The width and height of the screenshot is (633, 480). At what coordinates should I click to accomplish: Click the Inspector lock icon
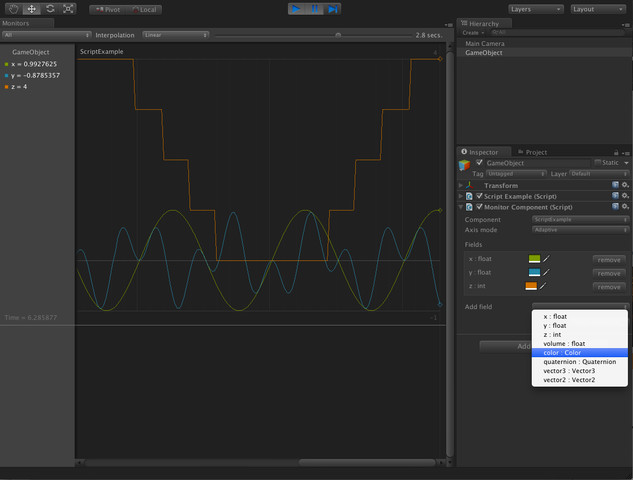(x=616, y=153)
